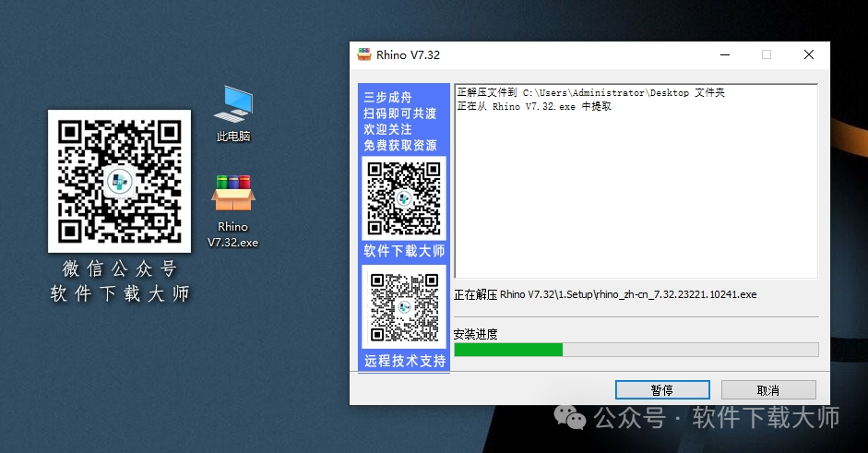This screenshot has height=453, width=868.
Task: Click the 安装进度 progress bar
Action: [x=636, y=350]
